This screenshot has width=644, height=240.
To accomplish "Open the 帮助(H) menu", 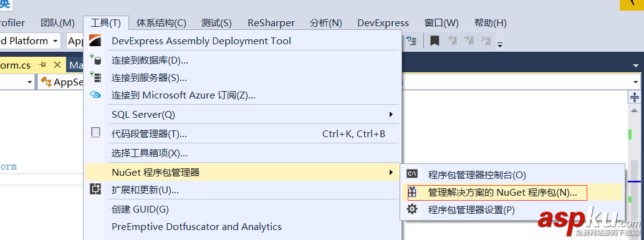I will [491, 23].
